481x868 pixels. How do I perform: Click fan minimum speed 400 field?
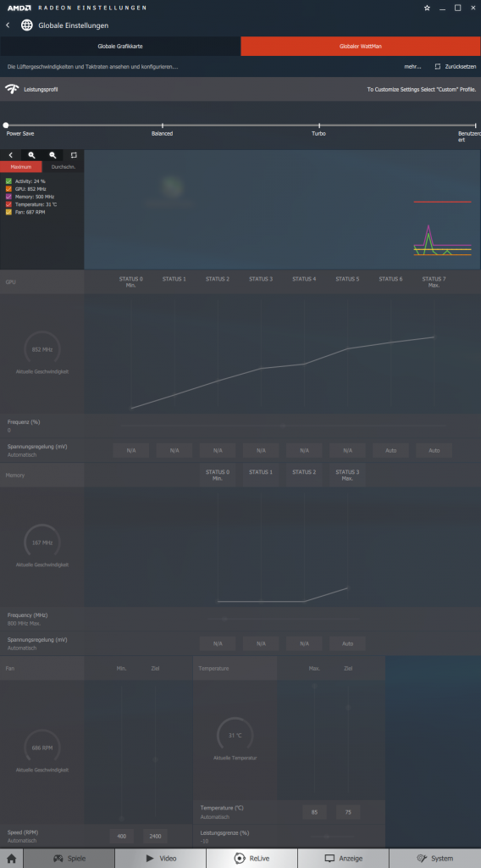tap(122, 836)
